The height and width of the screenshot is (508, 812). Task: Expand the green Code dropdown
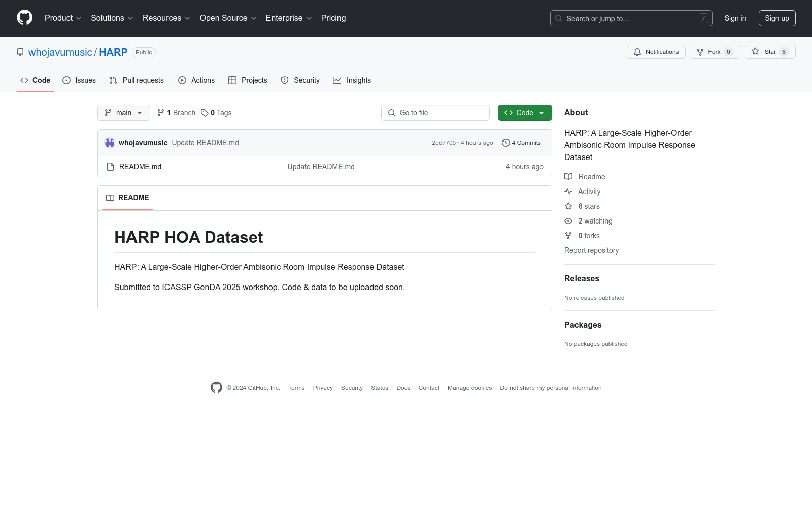point(525,113)
